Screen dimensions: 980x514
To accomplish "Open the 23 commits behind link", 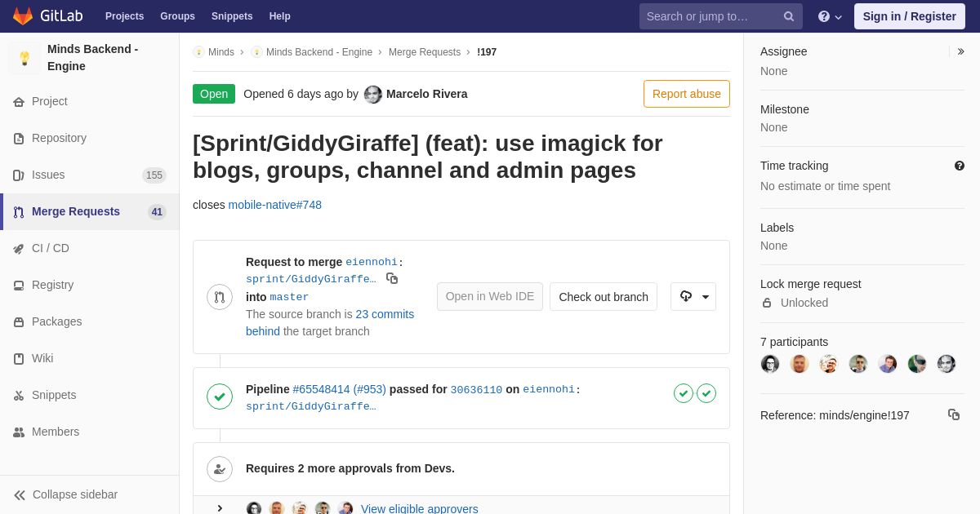I will (x=330, y=322).
